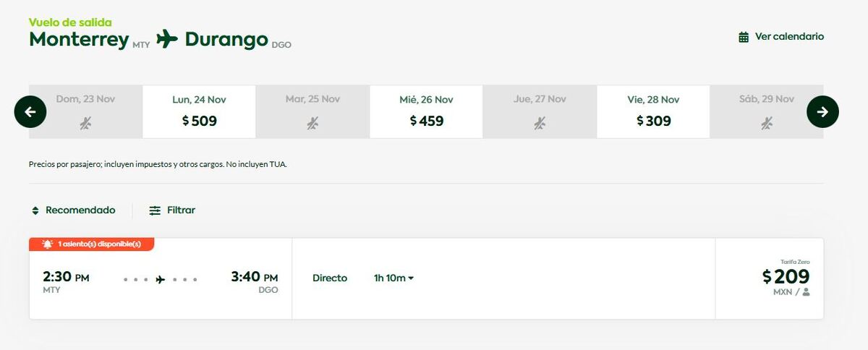Select the $209 Tarifa Zero fare
The height and width of the screenshot is (350, 868).
tap(786, 277)
